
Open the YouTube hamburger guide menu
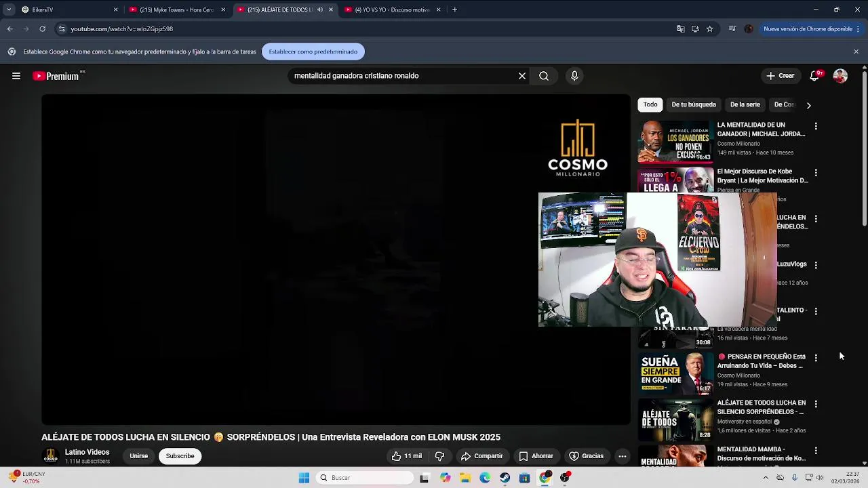16,76
